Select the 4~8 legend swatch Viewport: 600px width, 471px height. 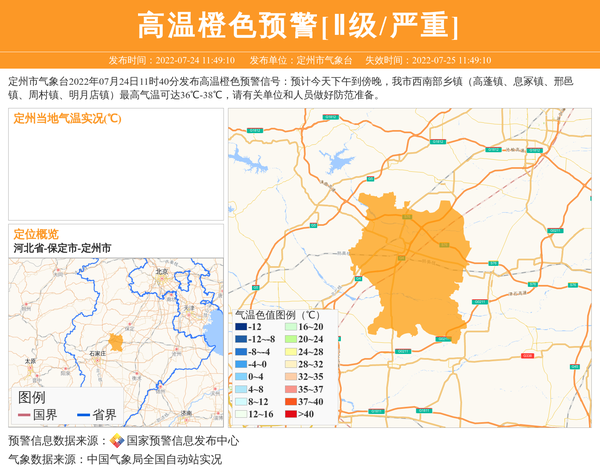tap(241, 390)
